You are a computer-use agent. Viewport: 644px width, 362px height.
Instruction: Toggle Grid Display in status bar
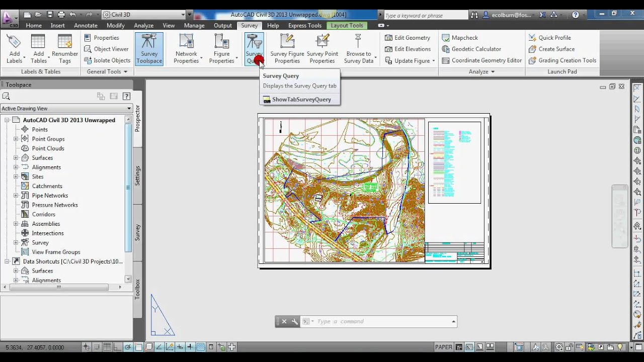tap(107, 347)
